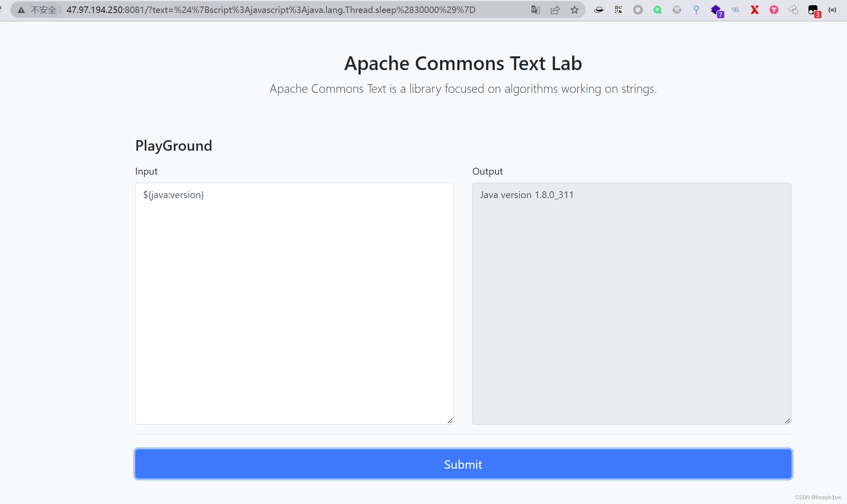Click the gray command-symbol extension icon
Viewport: 847px width, 504px height.
pyautogui.click(x=676, y=10)
